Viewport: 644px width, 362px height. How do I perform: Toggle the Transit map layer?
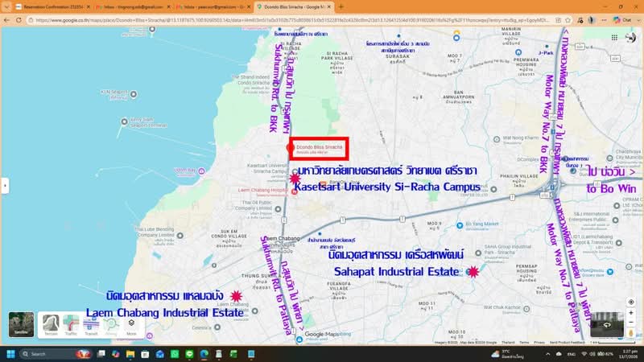(x=91, y=325)
